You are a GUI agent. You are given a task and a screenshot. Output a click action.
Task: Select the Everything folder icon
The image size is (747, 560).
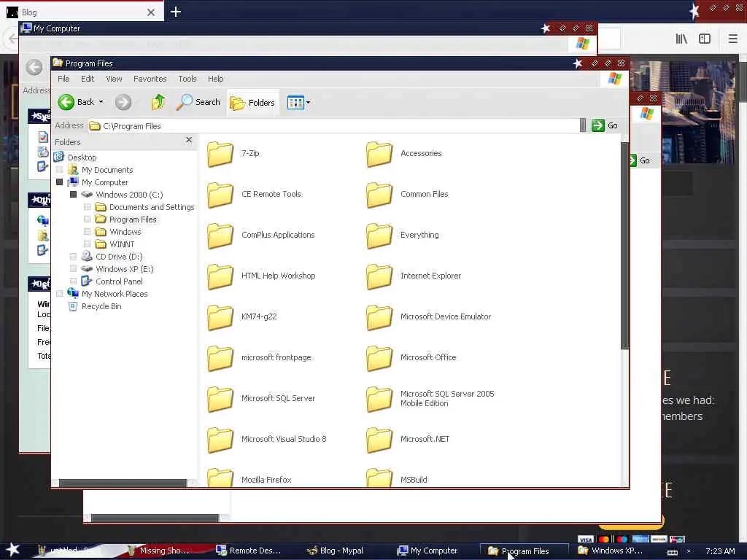tap(379, 236)
